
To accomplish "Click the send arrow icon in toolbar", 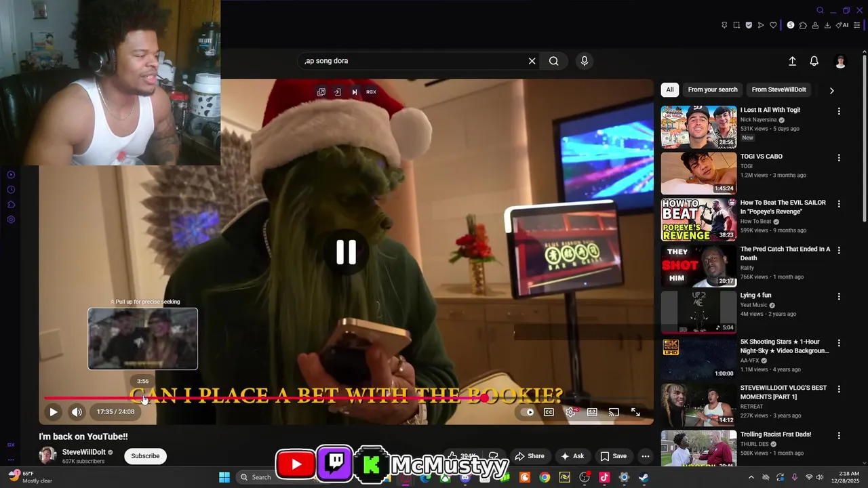I will 761,25.
